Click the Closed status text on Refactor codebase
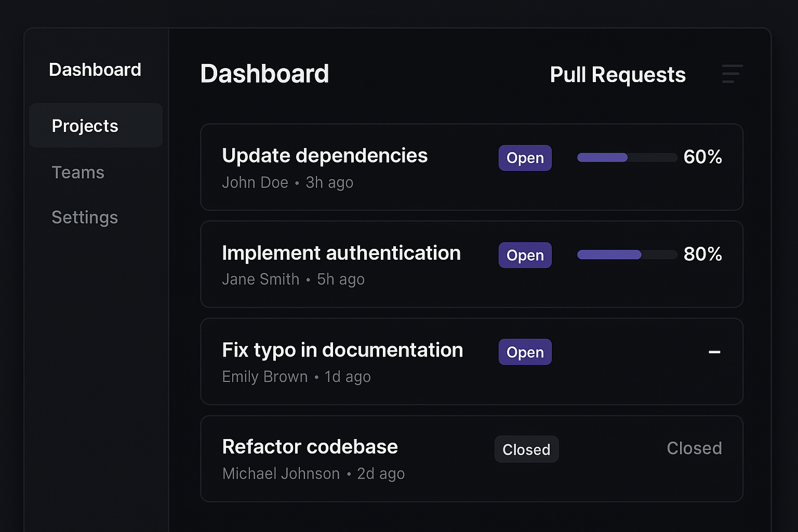Viewport: 798px width, 532px height. (694, 448)
